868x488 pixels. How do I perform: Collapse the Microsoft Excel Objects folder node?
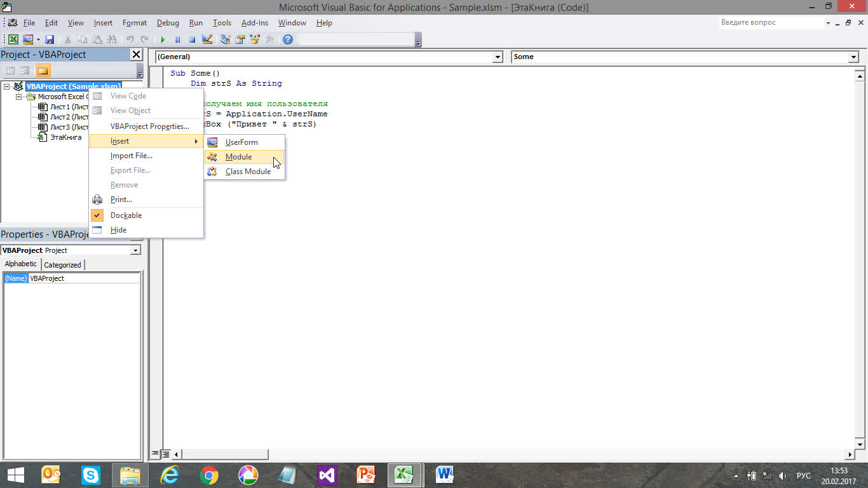[19, 97]
